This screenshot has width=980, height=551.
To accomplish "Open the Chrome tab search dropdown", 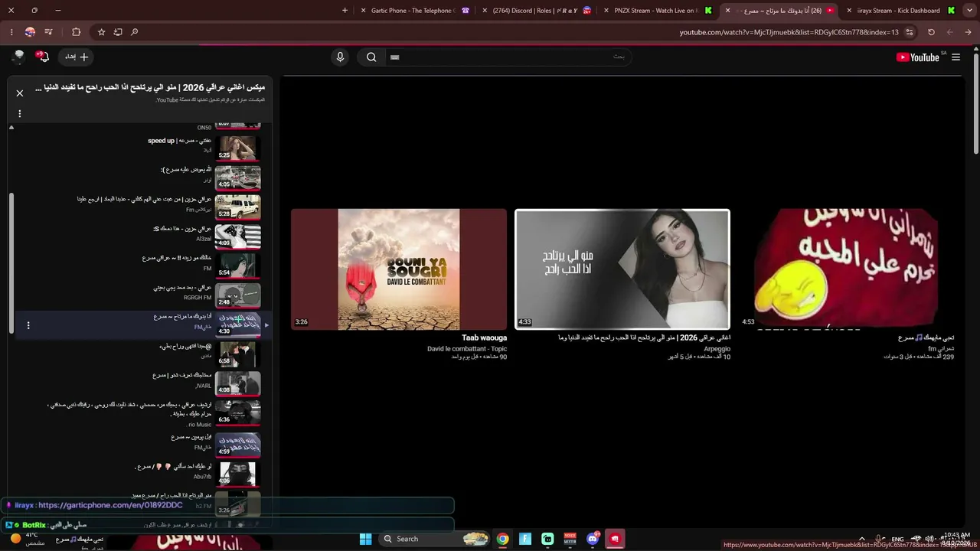I will pyautogui.click(x=969, y=10).
